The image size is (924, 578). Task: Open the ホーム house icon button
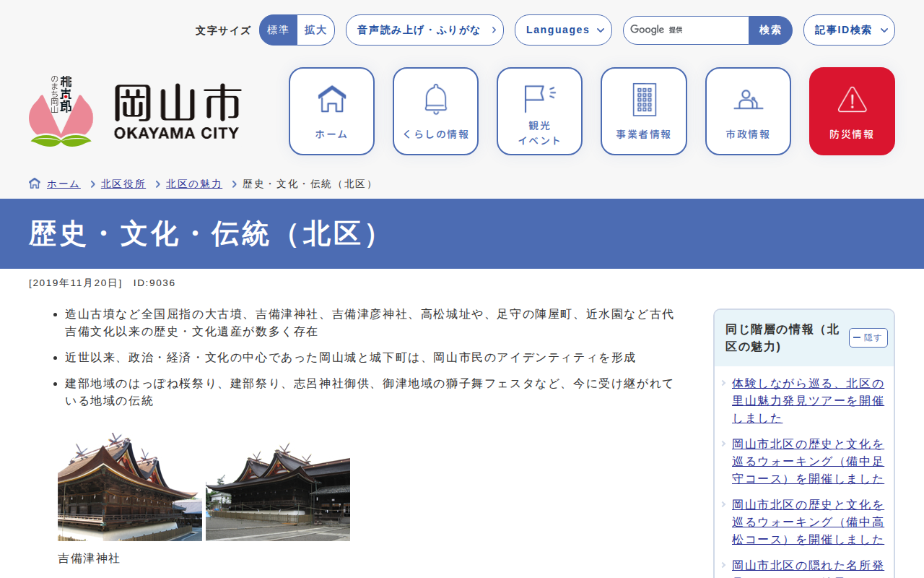click(x=331, y=111)
